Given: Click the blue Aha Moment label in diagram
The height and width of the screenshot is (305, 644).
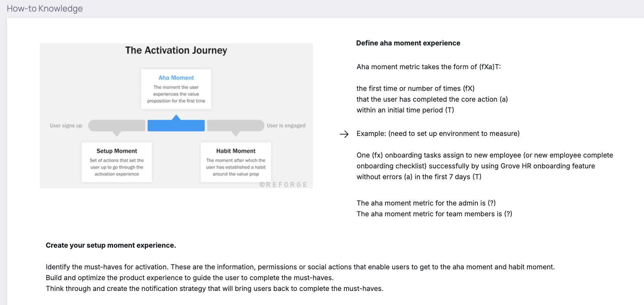Looking at the screenshot, I should pos(176,78).
